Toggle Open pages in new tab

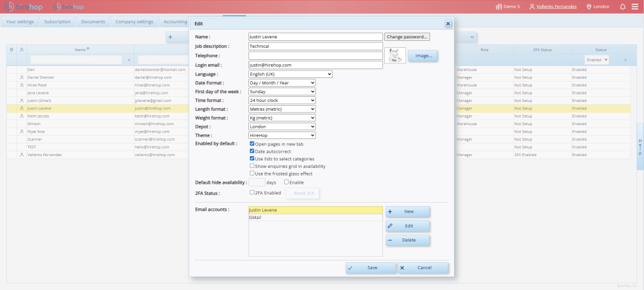coord(252,144)
